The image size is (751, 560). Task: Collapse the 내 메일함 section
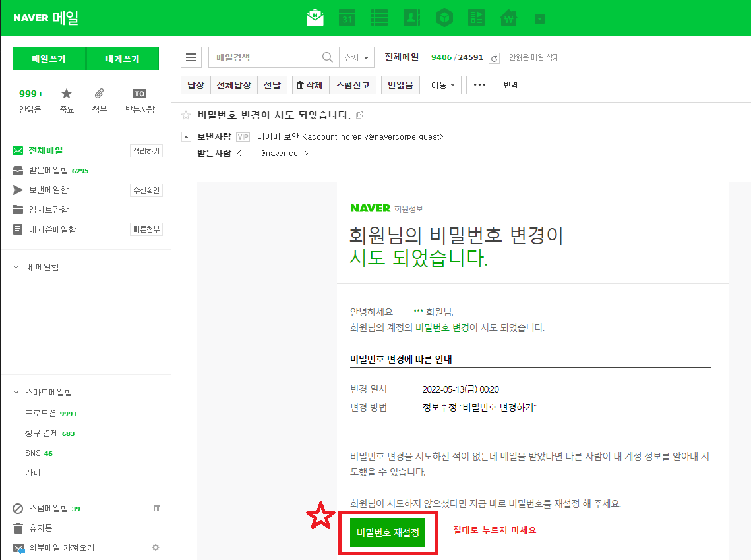16,267
